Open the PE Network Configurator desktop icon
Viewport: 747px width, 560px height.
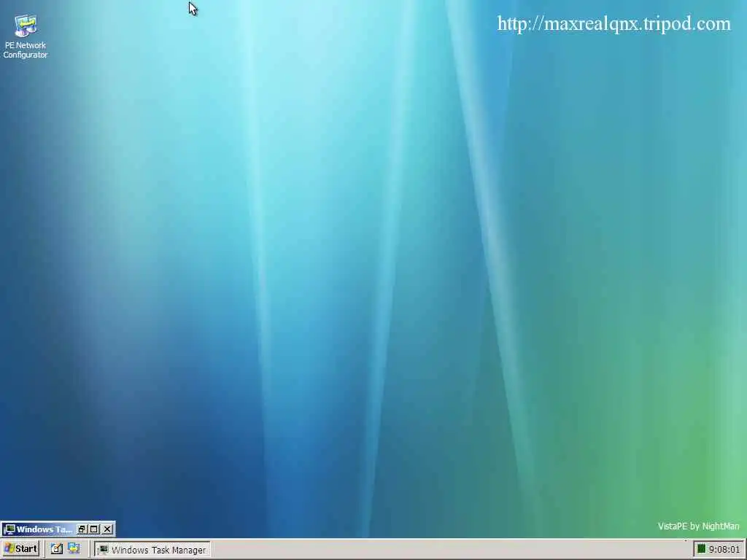click(x=26, y=36)
